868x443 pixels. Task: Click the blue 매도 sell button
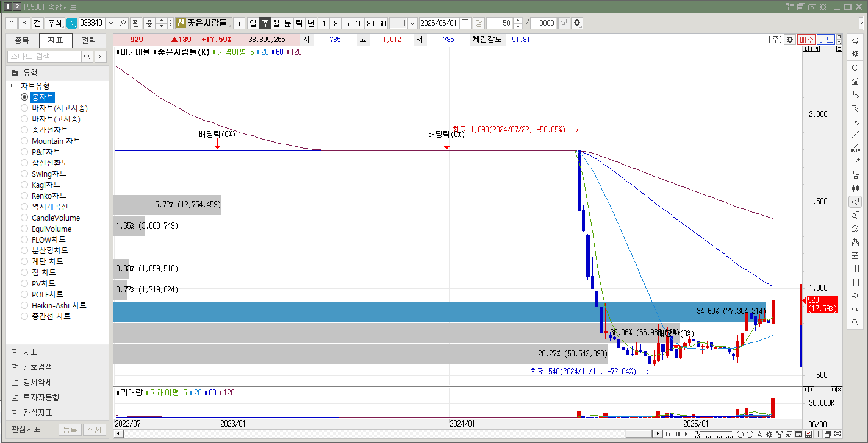826,40
